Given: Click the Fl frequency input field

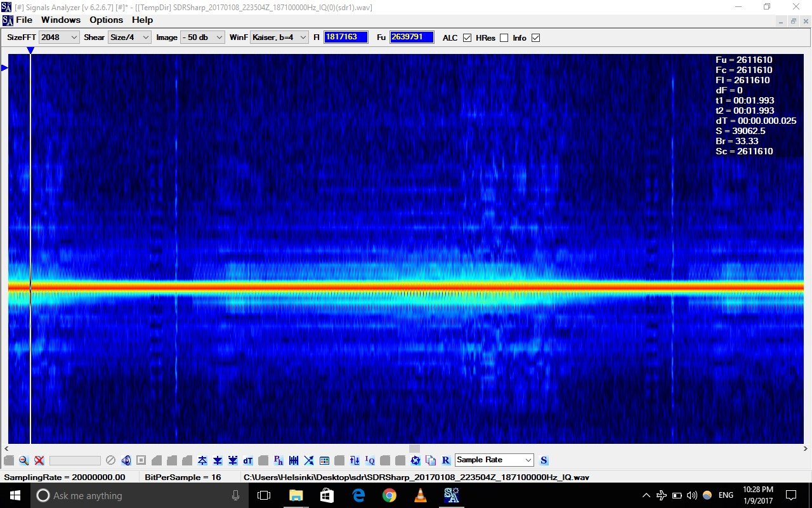Looking at the screenshot, I should point(346,37).
